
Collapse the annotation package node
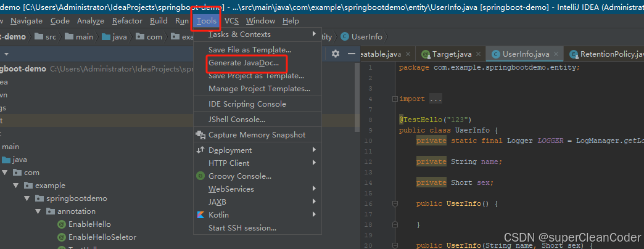tap(38, 211)
